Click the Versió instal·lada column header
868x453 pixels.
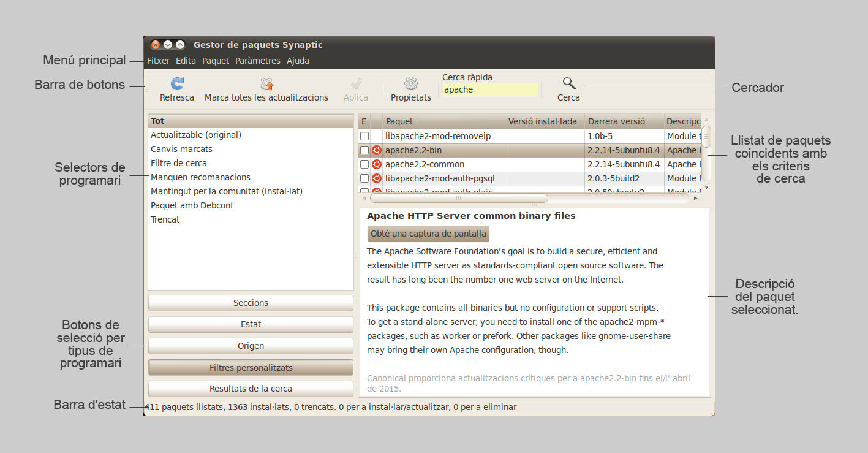click(544, 121)
